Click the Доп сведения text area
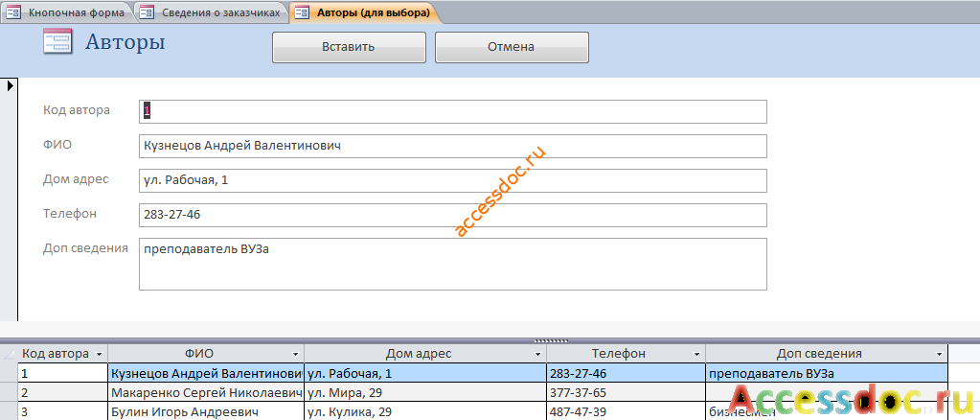The height and width of the screenshot is (420, 980). click(452, 264)
